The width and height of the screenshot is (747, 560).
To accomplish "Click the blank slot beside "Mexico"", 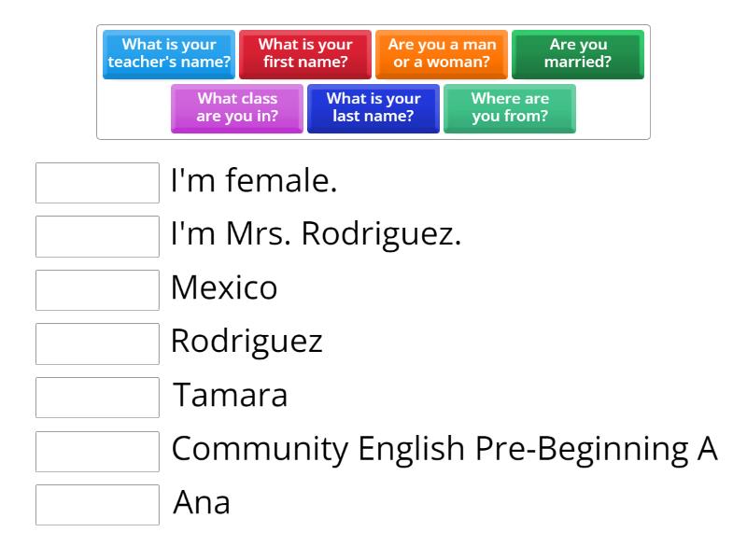I will tap(97, 289).
